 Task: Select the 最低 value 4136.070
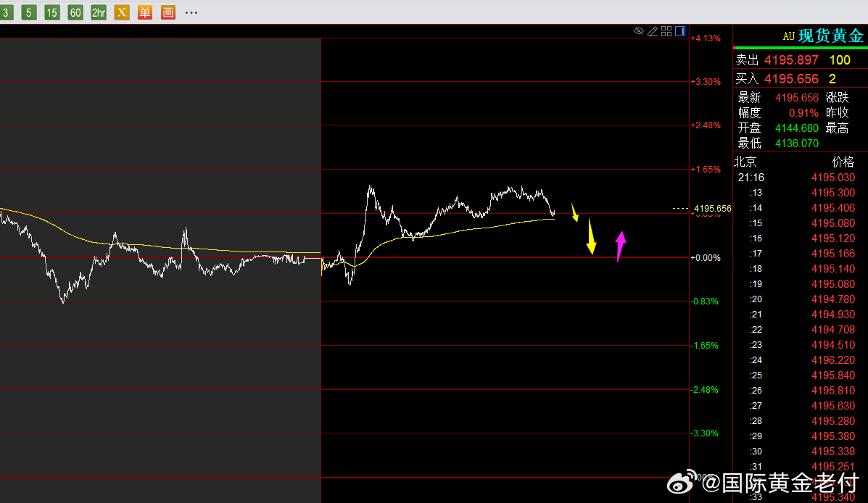[797, 144]
